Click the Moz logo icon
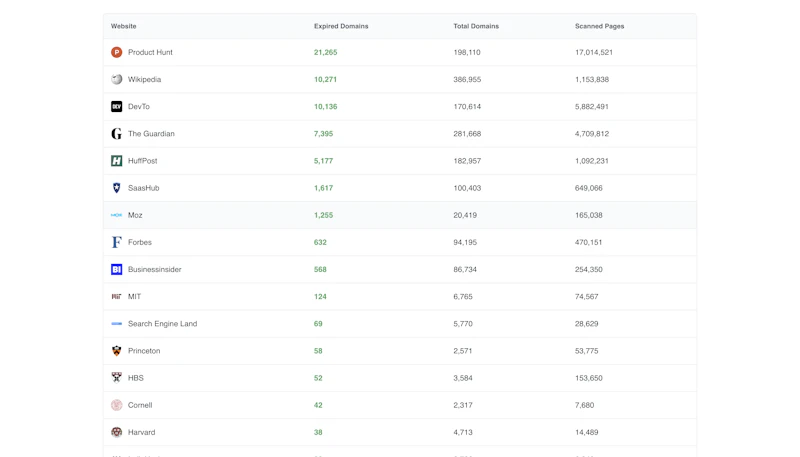The height and width of the screenshot is (457, 800). click(116, 215)
